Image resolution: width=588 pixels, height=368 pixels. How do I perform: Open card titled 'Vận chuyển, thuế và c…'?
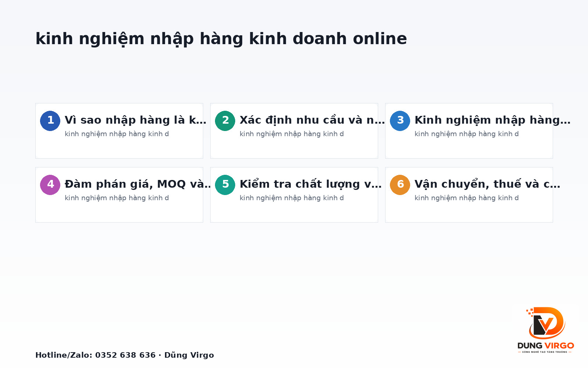[x=469, y=195]
